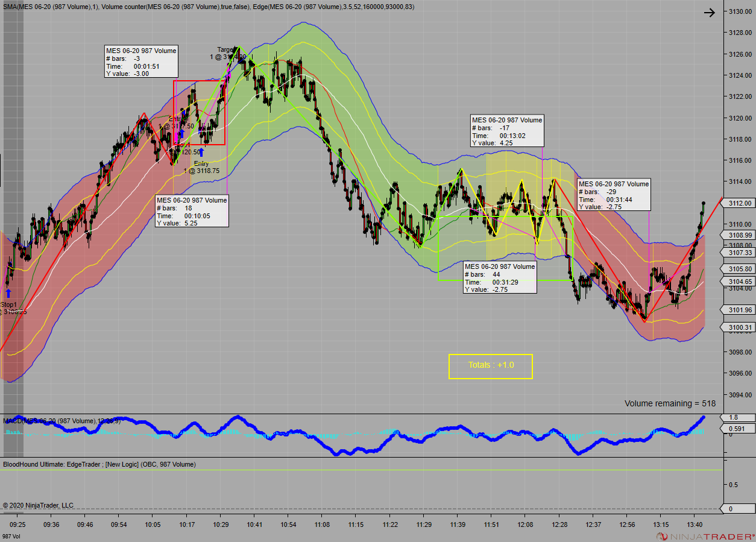756x542 pixels.
Task: Click the 12:28 time axis label
Action: [559, 525]
